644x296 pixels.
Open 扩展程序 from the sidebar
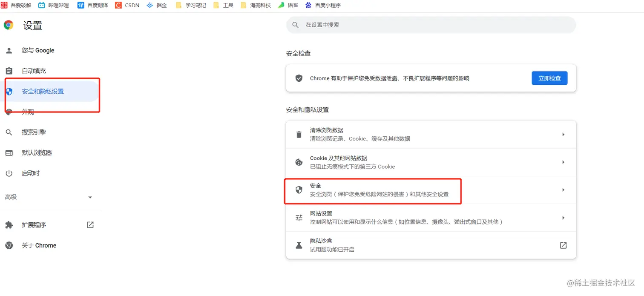tap(34, 225)
